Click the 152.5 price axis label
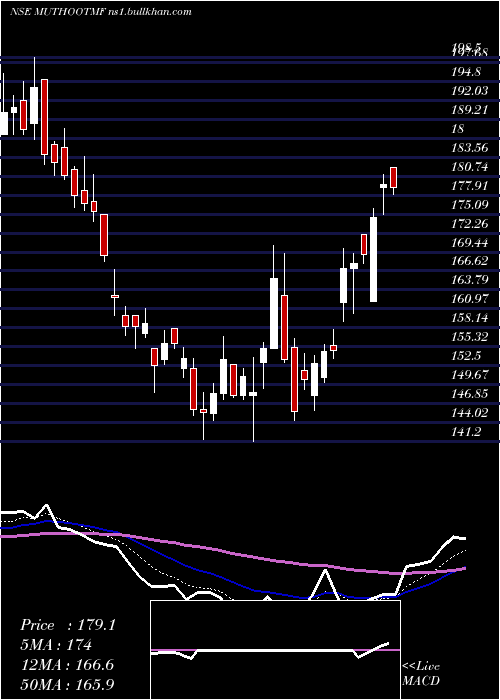This screenshot has height=700, width=500. [x=466, y=356]
